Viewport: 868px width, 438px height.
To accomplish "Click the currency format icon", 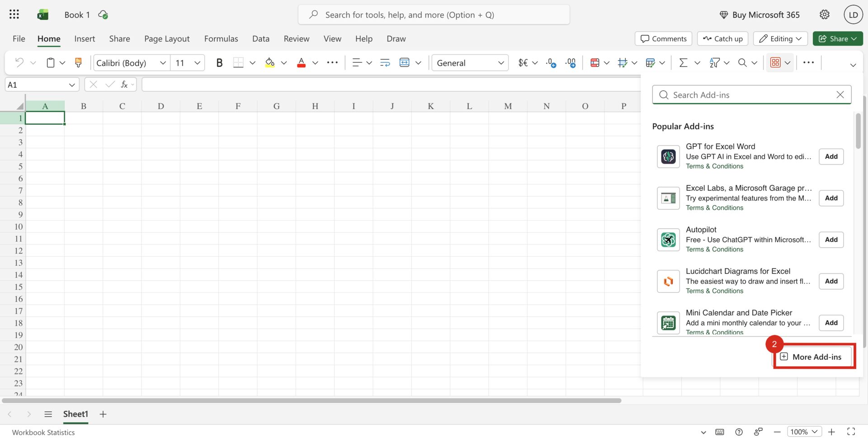I will click(523, 63).
